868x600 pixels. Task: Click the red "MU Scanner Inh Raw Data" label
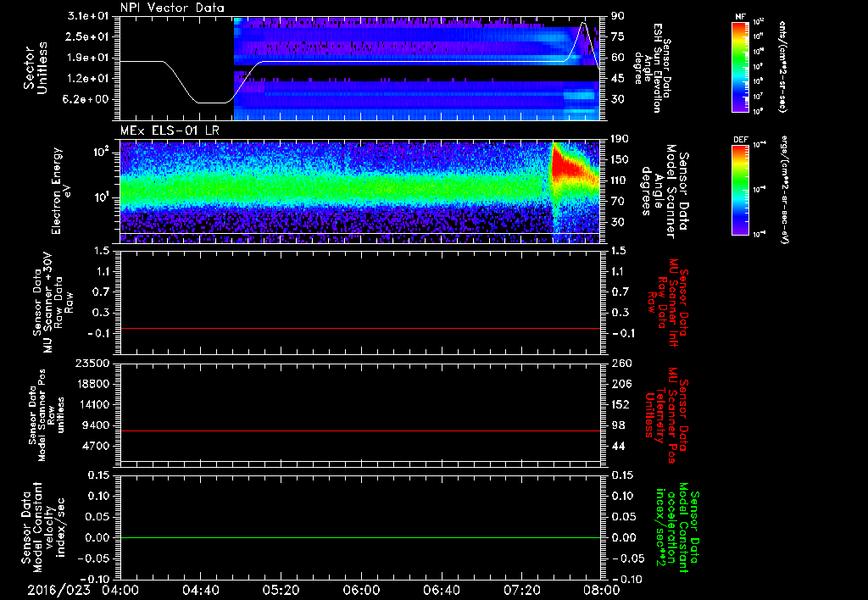pyautogui.click(x=668, y=303)
